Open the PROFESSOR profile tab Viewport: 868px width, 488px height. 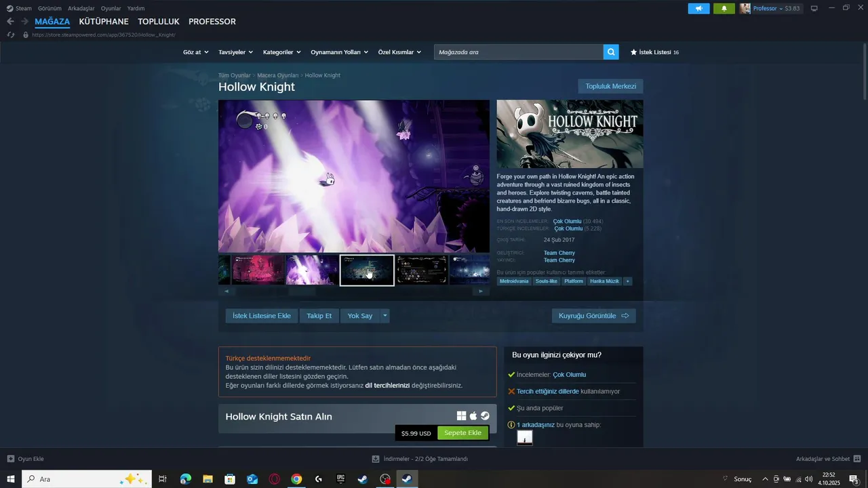(x=212, y=22)
